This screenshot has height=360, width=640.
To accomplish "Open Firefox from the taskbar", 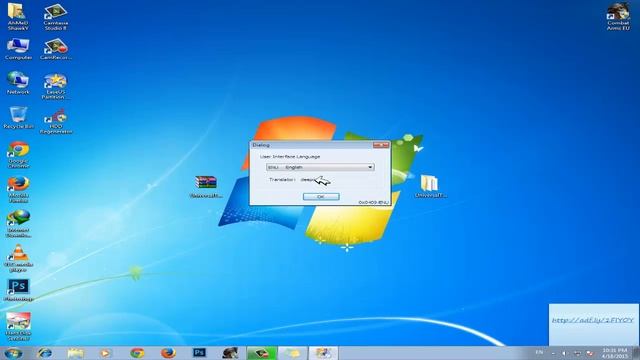I will click(x=168, y=353).
